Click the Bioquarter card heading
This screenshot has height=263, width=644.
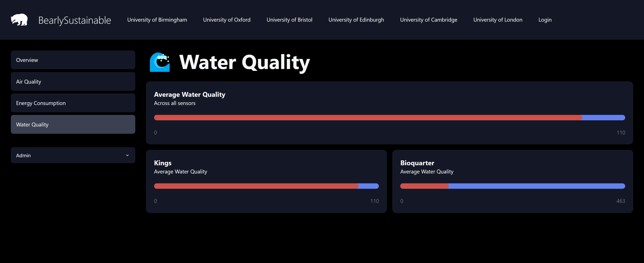(417, 163)
